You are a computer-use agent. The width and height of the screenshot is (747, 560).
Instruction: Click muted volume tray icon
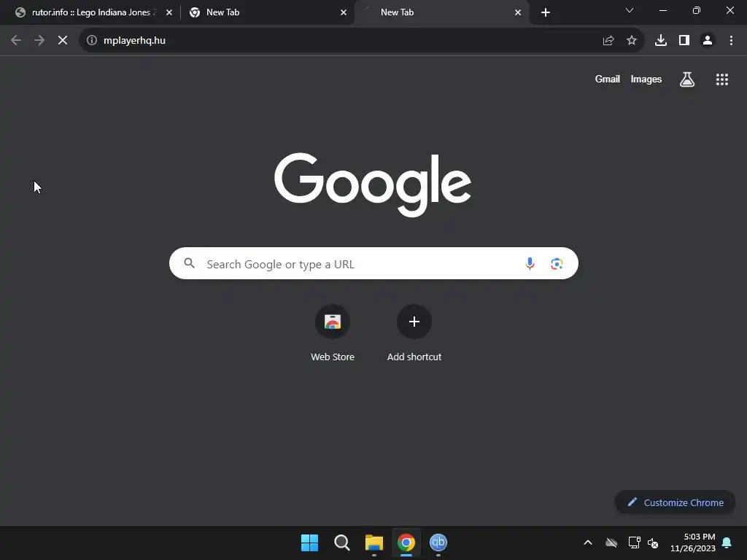[653, 542]
